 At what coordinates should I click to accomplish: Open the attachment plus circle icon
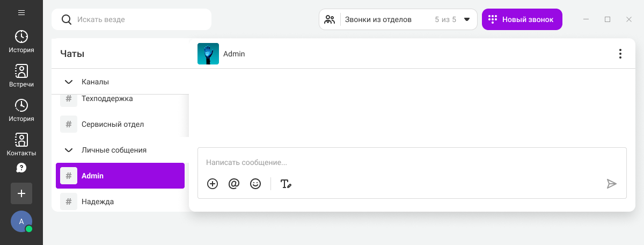tap(213, 184)
